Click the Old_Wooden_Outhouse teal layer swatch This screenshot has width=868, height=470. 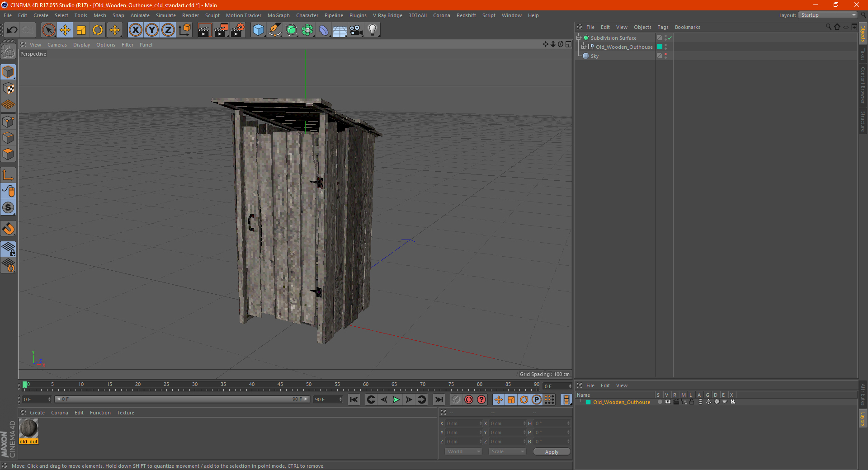(660, 47)
